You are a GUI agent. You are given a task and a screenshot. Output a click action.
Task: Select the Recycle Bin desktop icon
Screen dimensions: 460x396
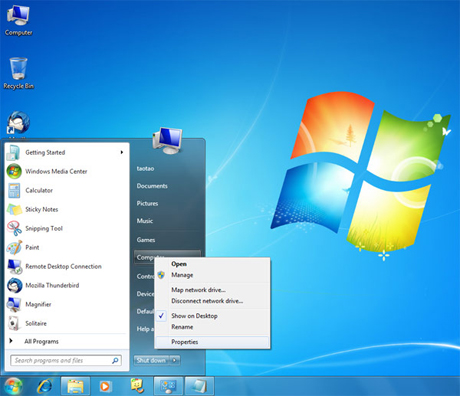[x=18, y=73]
